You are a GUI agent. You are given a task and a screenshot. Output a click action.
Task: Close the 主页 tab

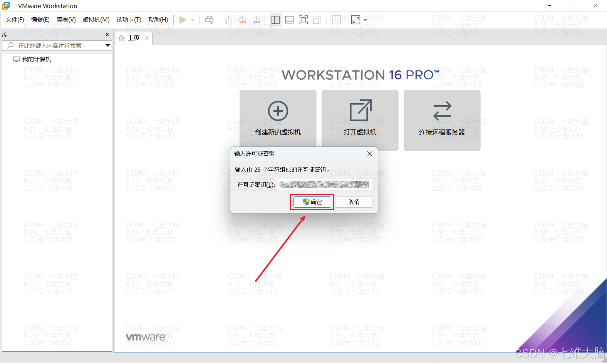coord(147,38)
